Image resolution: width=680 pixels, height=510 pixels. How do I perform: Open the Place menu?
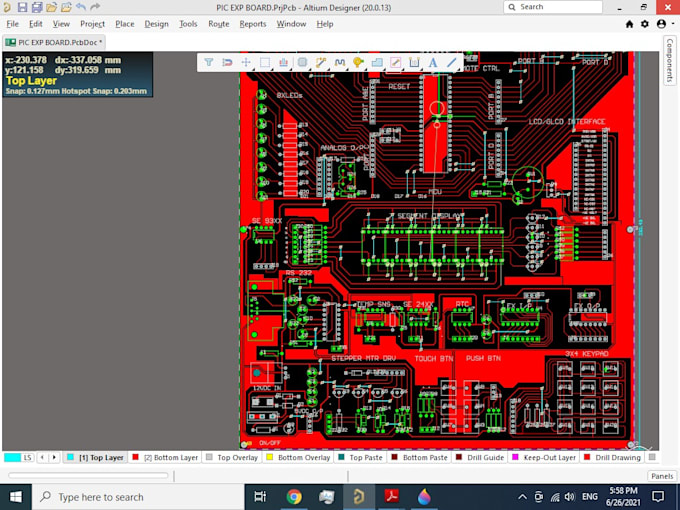124,24
